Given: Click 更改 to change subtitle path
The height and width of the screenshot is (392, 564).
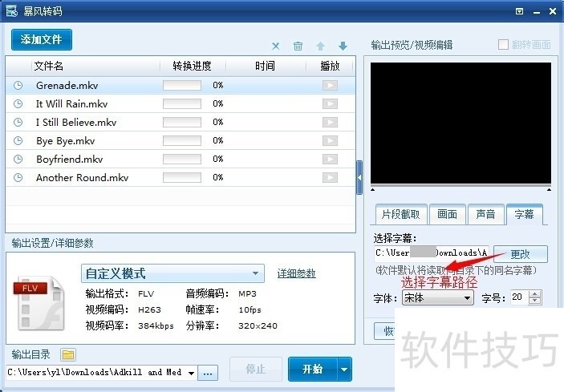Looking at the screenshot, I should pos(521,254).
